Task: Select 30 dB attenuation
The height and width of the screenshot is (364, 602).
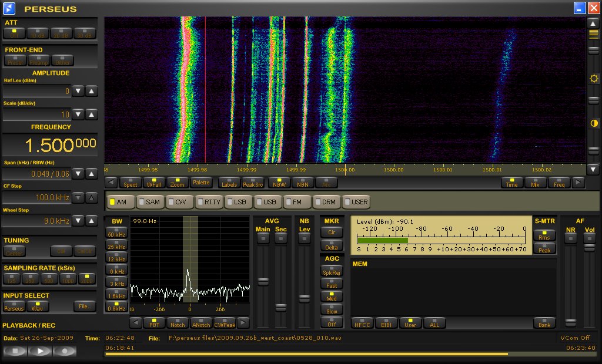Action: (85, 33)
